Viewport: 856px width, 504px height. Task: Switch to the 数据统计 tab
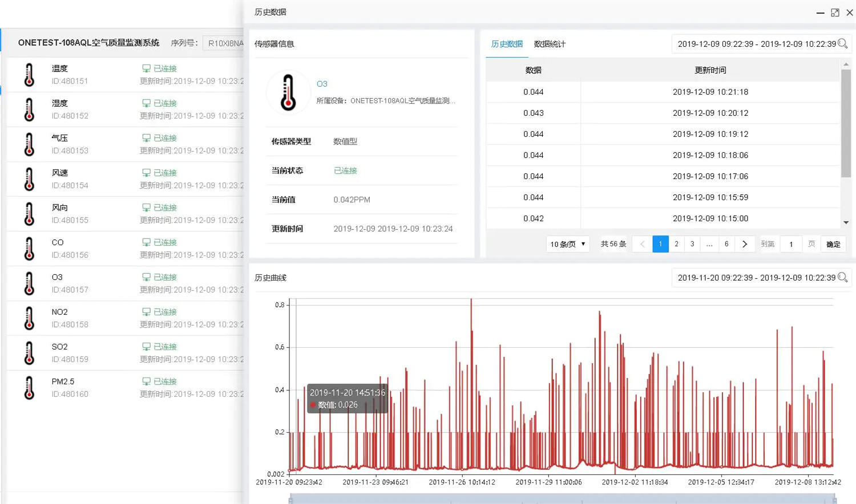549,44
